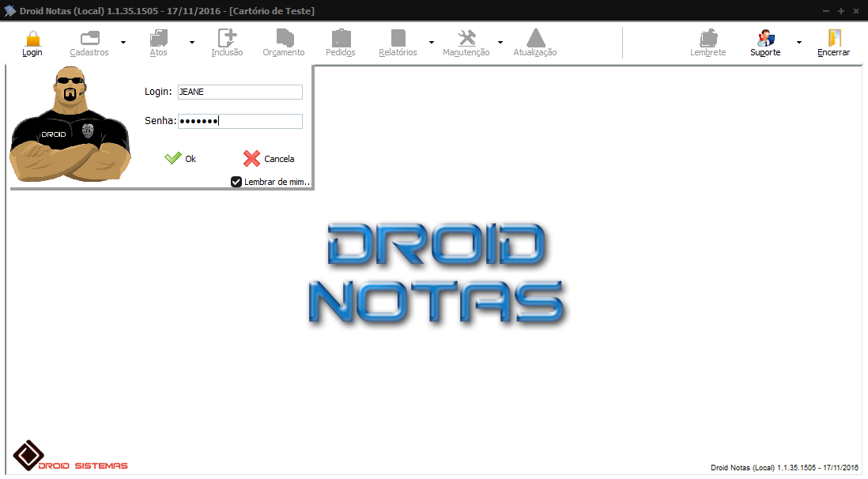Open the Pedidos clipboard icon

click(x=341, y=38)
